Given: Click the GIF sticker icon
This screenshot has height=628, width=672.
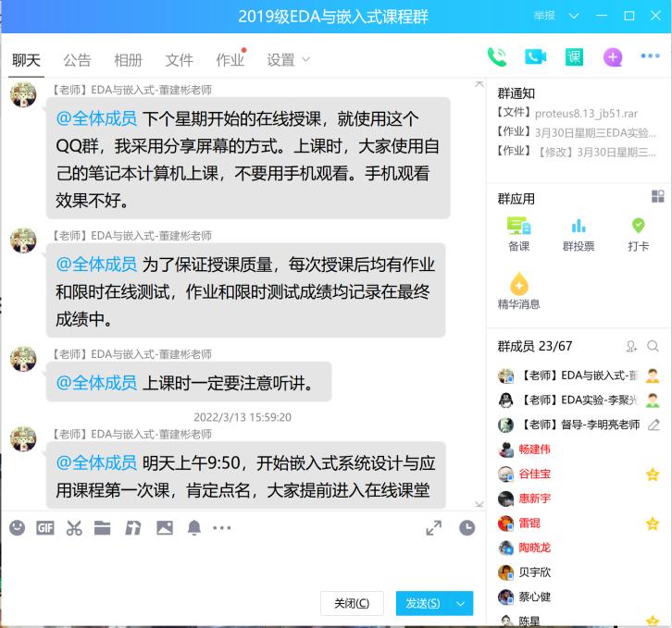Looking at the screenshot, I should click(45, 528).
